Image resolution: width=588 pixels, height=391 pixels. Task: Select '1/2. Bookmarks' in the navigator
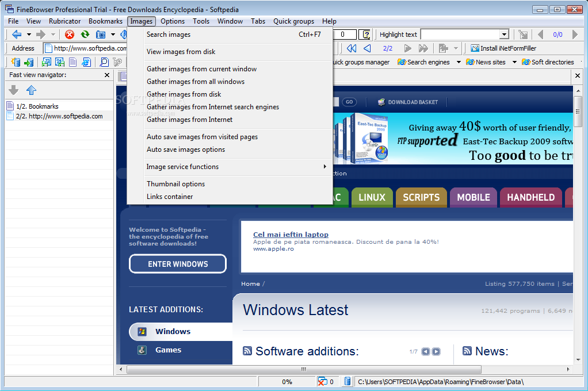click(59, 106)
